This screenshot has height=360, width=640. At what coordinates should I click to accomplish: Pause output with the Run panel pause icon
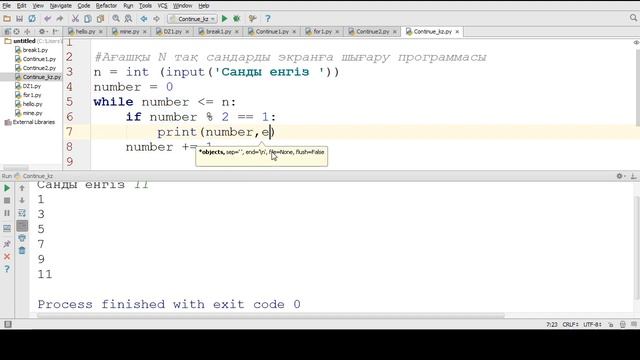[7, 213]
